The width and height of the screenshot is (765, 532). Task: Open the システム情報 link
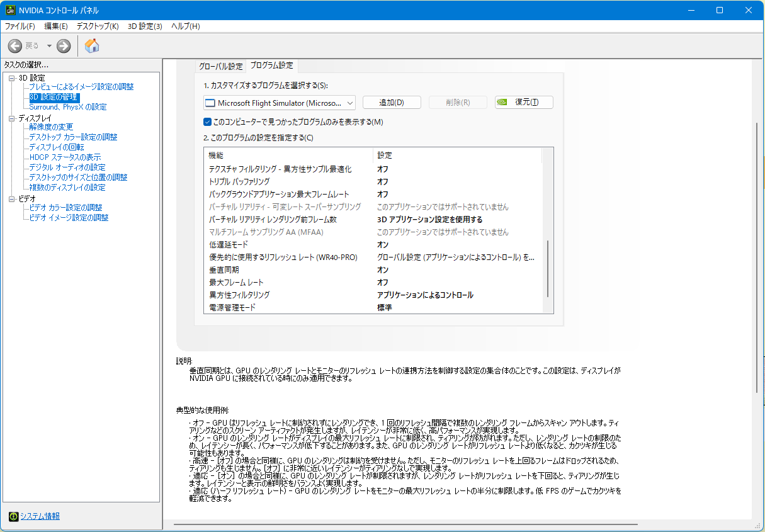click(40, 516)
